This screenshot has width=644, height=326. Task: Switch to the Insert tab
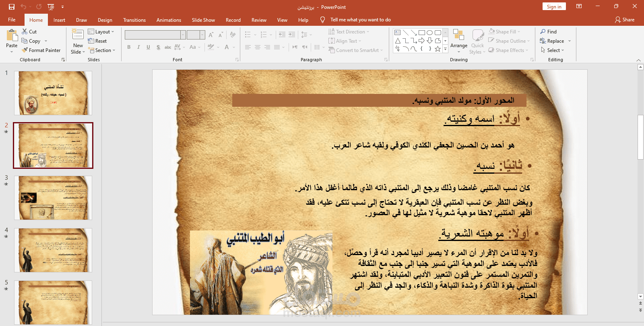pos(59,20)
